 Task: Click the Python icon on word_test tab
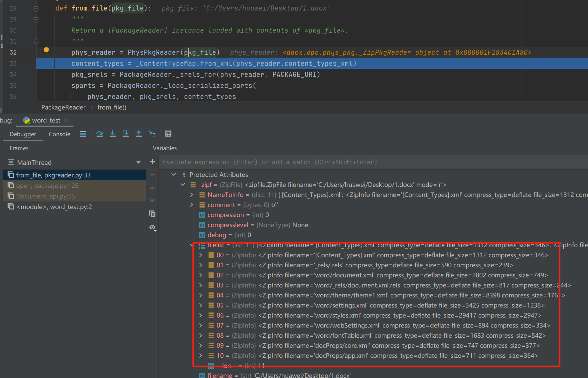coord(26,120)
